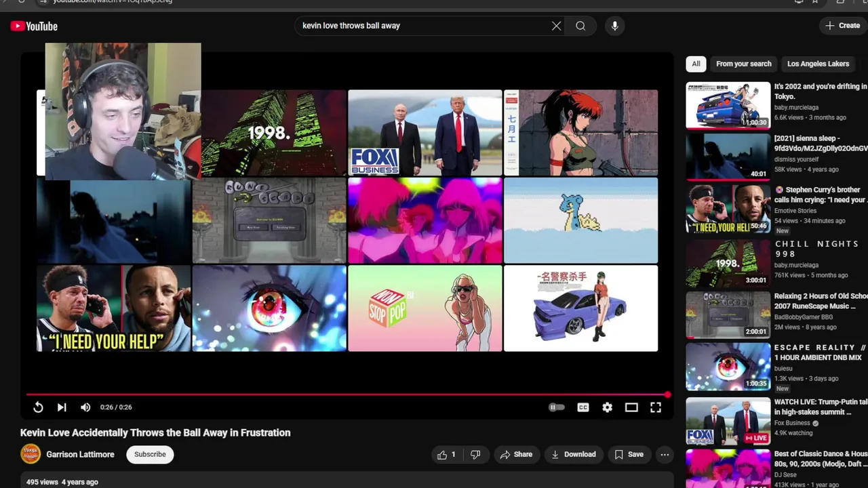Select the All filter chip
Image resolution: width=868 pixels, height=488 pixels.
pos(696,64)
